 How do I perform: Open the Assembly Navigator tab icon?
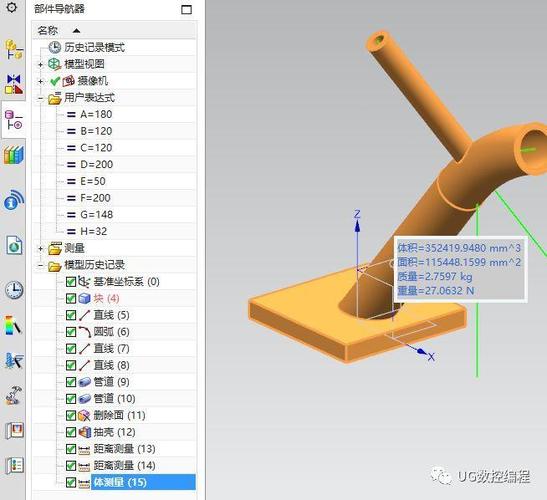14,49
